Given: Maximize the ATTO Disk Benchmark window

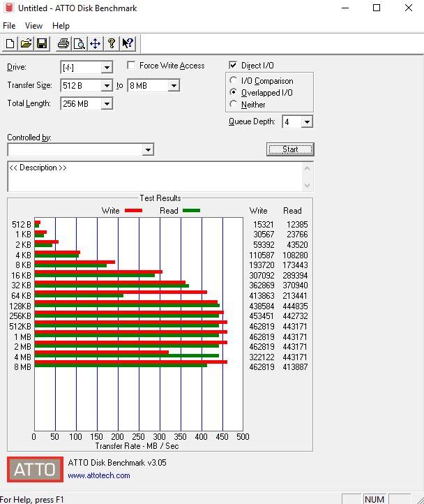Looking at the screenshot, I should coord(377,8).
